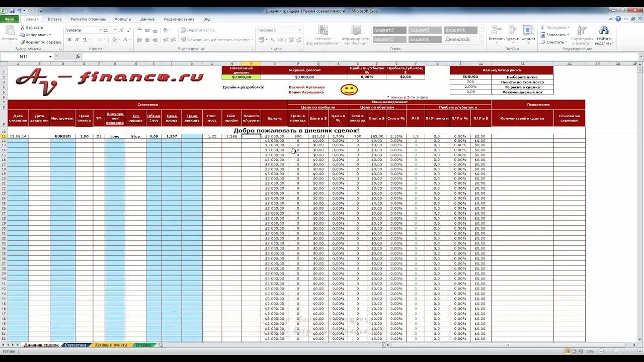644x362 pixels.
Task: Toggle Underline (Ч) formatting
Action: 85,40
